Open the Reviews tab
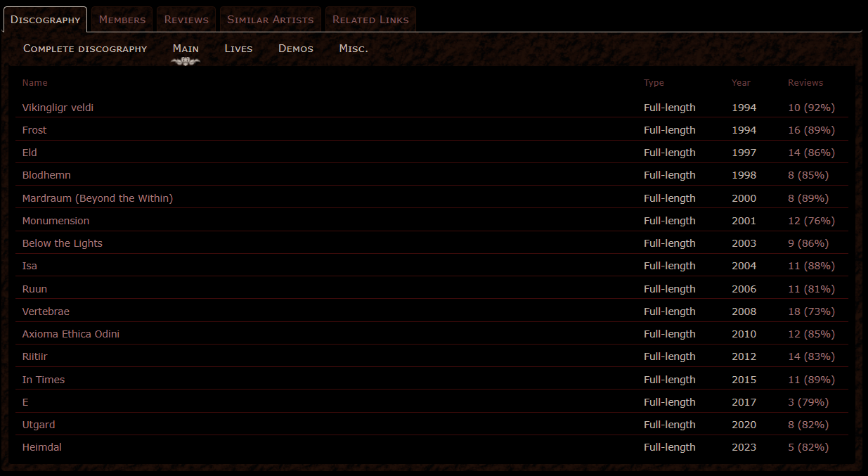Viewport: 868px width, 476px height. pyautogui.click(x=186, y=20)
